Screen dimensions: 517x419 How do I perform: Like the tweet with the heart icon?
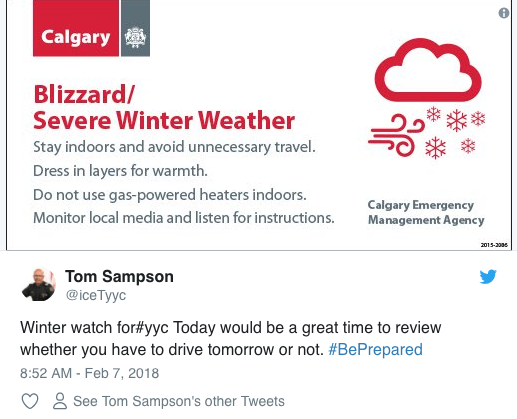tap(30, 401)
